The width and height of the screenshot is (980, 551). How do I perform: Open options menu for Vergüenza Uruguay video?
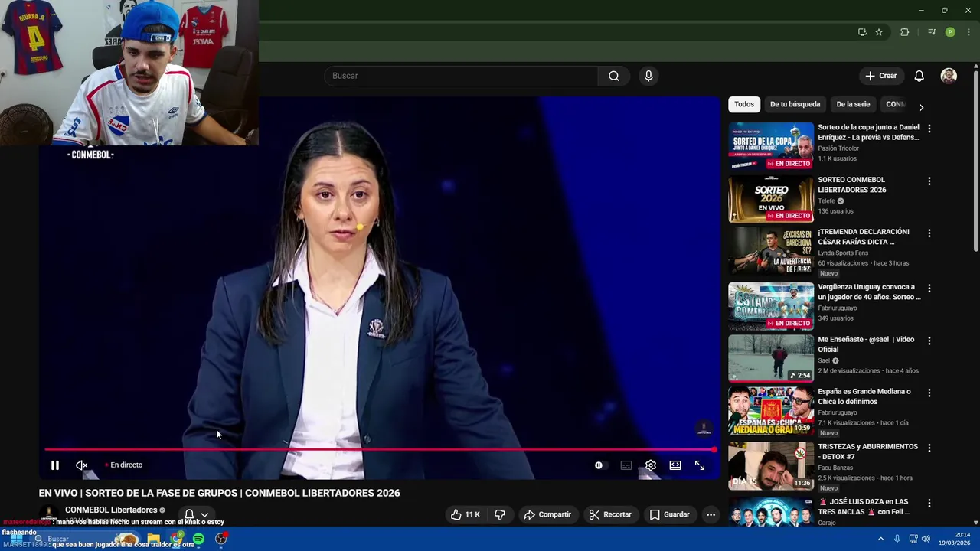click(x=929, y=289)
